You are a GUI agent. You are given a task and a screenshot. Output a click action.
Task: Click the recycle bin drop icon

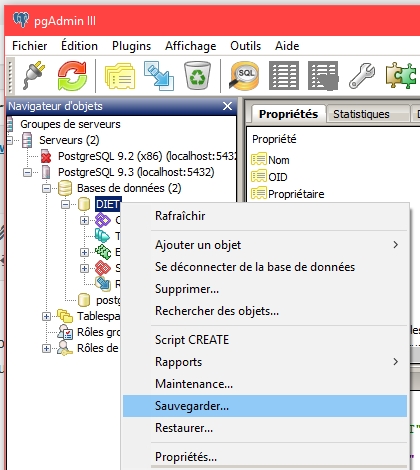[x=197, y=76]
